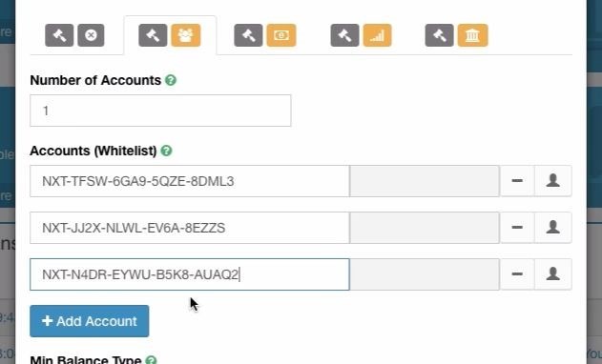Switch to the balance voting tab
Image resolution: width=602 pixels, height=364 pixels.
265,35
